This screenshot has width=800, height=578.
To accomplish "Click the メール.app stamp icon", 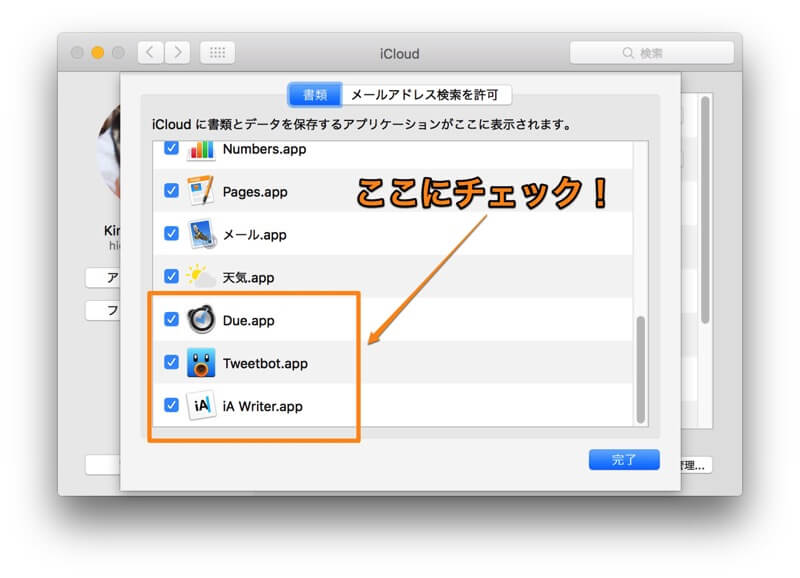I will pos(202,234).
